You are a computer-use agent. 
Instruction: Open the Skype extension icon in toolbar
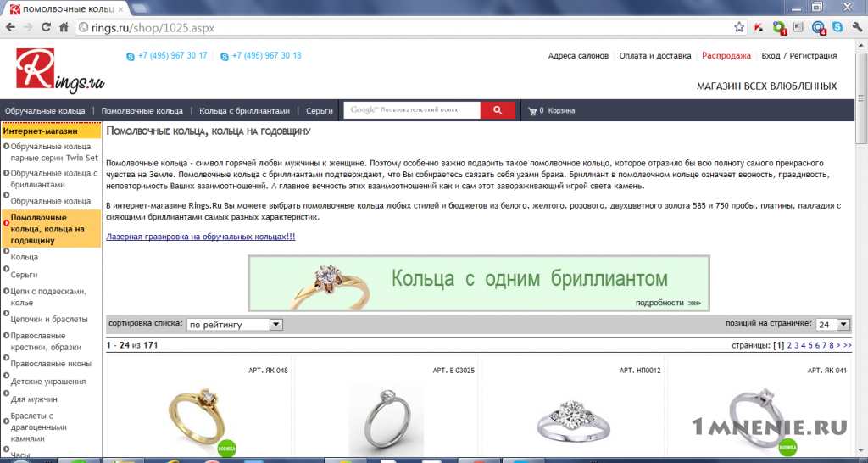click(837, 26)
